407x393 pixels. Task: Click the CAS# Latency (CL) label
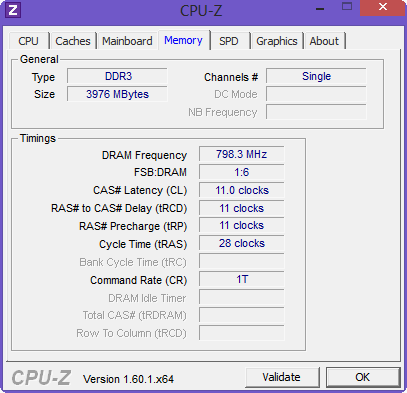point(140,190)
